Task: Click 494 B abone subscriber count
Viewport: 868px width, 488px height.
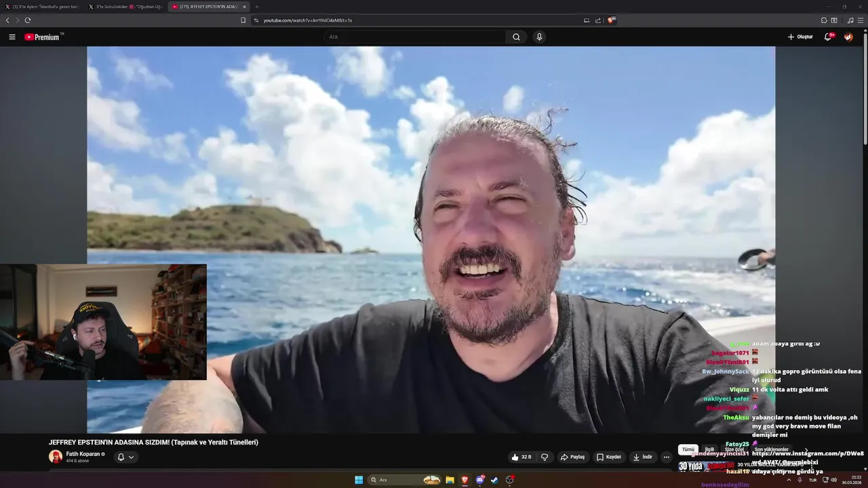Action: [77, 461]
